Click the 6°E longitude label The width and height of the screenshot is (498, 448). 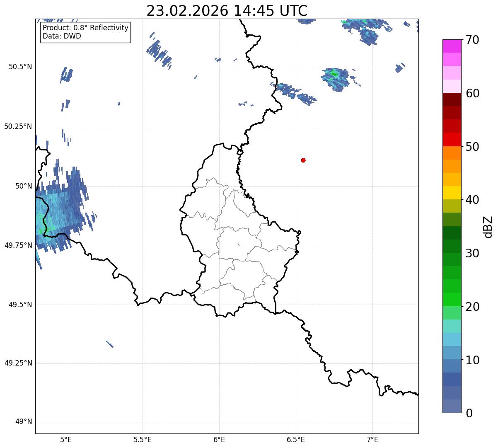tap(219, 440)
